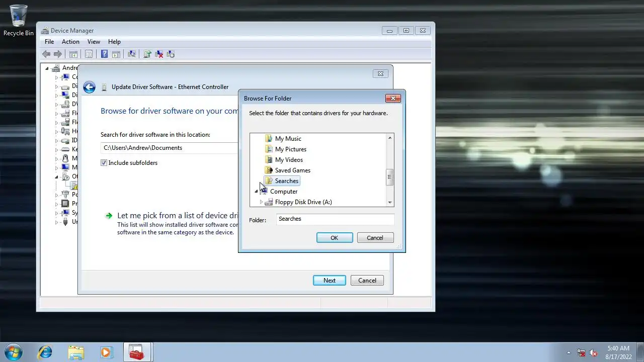Expand the node beside the mouse icon
Image resolution: width=644 pixels, height=362 pixels.
[56, 158]
